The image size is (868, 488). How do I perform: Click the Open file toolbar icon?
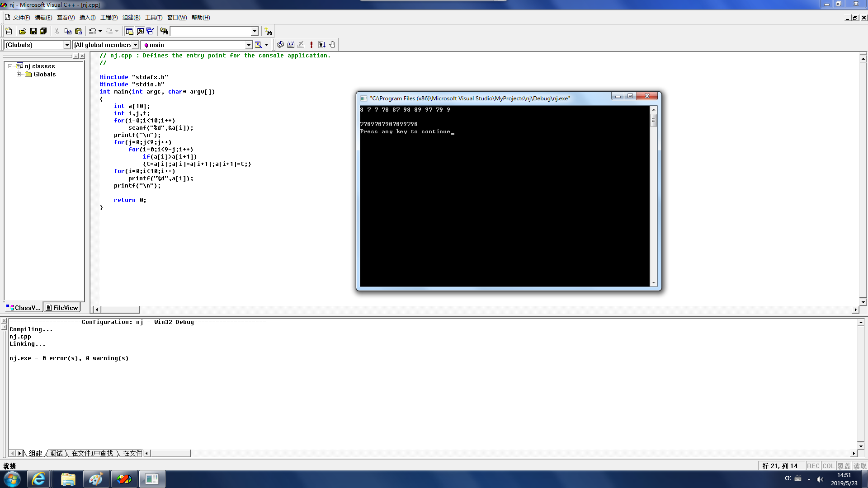click(23, 31)
